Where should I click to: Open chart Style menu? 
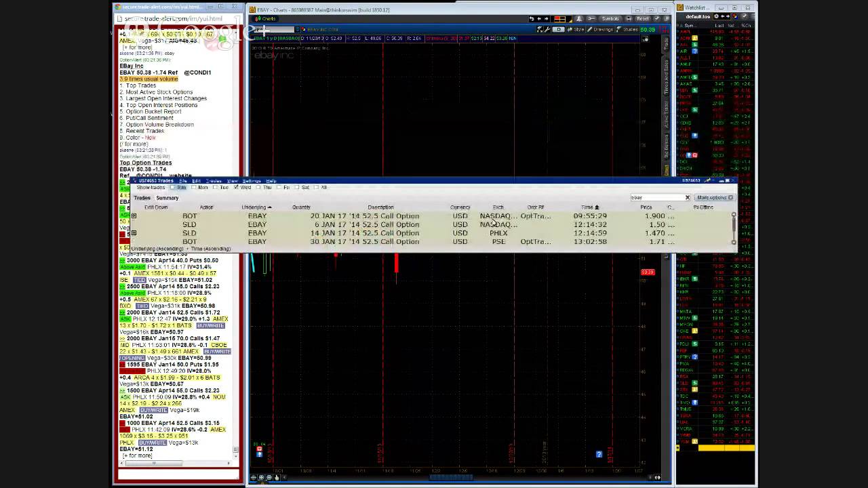(x=576, y=30)
